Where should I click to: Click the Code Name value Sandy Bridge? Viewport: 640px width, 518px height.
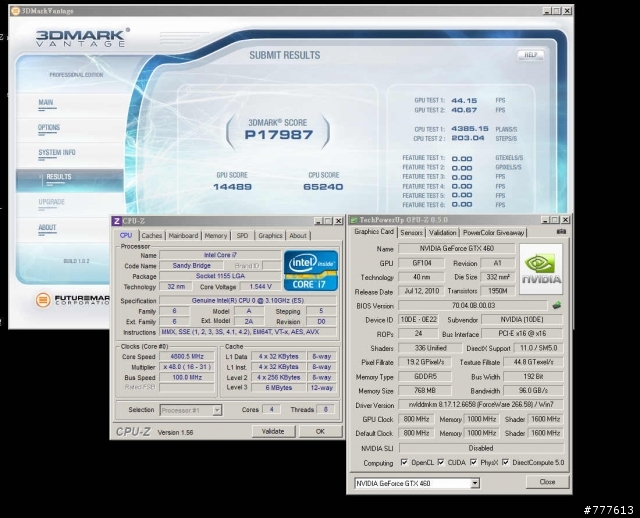(x=191, y=265)
